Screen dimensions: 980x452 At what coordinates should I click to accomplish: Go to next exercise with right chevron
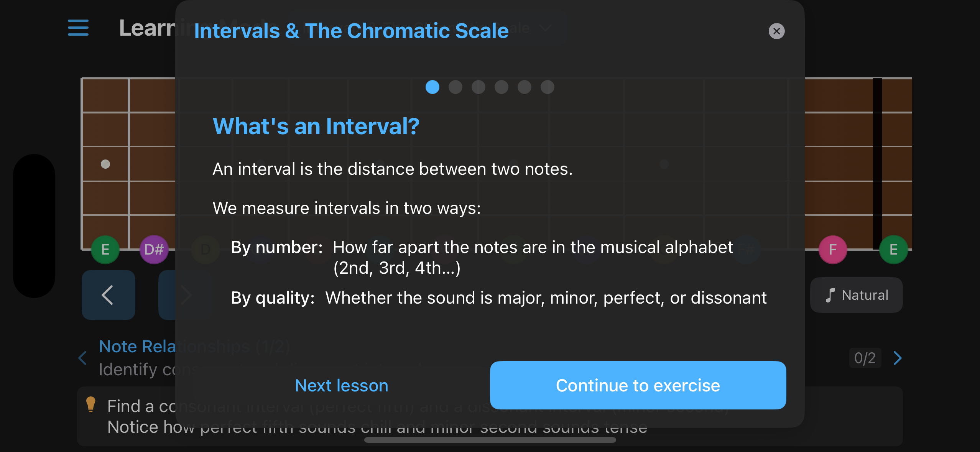[898, 358]
